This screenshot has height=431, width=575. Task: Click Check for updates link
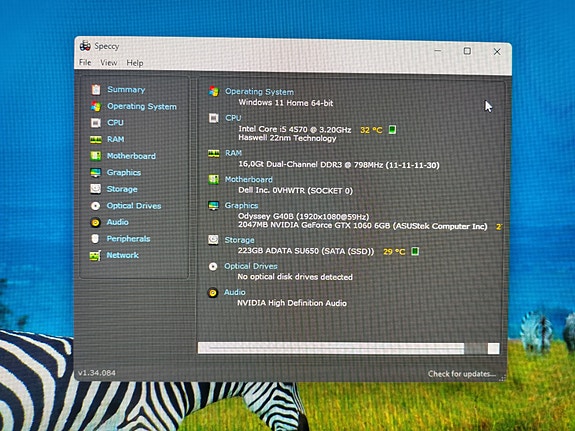coord(462,374)
